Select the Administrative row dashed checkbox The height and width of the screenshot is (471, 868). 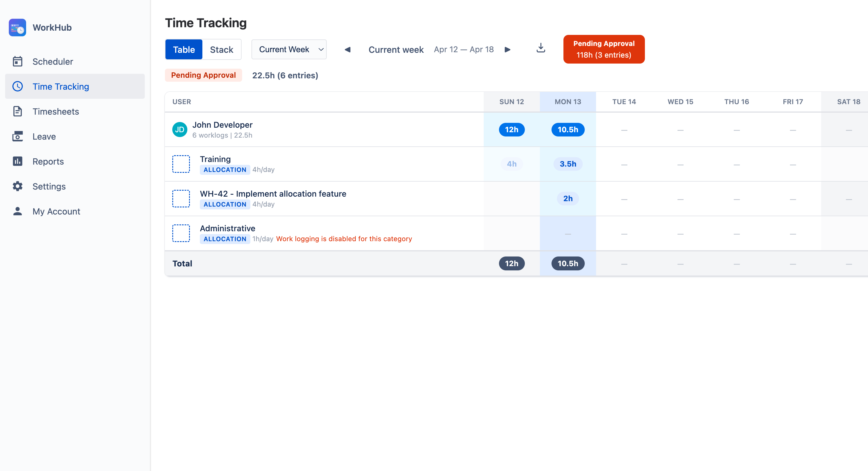(x=181, y=233)
